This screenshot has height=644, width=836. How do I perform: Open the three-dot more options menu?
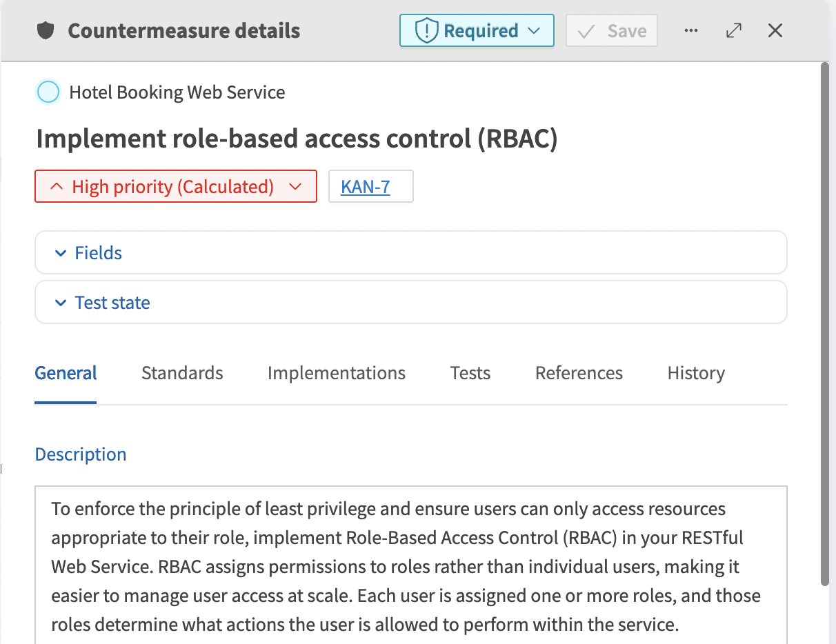click(691, 31)
